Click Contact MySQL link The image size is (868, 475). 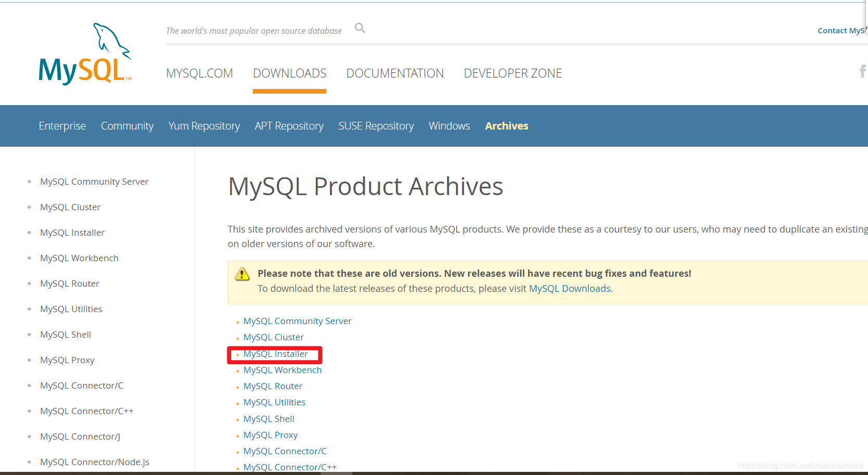coord(843,31)
